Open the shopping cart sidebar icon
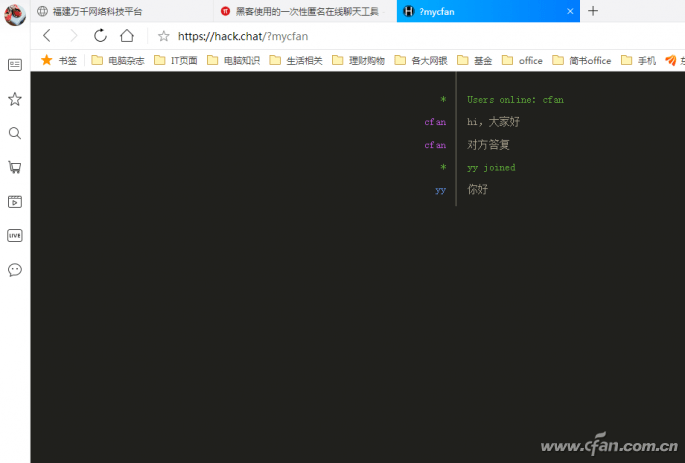This screenshot has width=685, height=463. click(x=15, y=167)
